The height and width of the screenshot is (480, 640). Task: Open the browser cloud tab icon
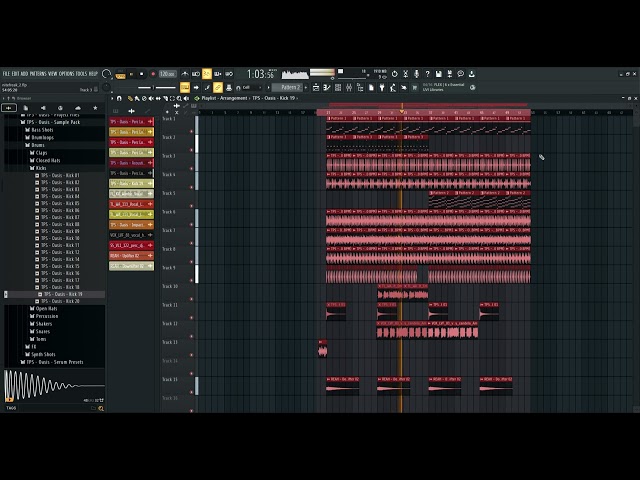78,108
